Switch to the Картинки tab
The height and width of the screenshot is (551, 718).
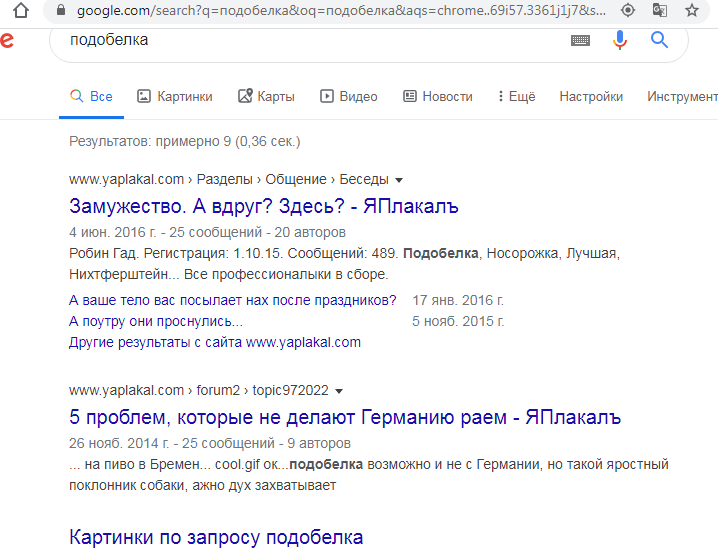tap(175, 97)
